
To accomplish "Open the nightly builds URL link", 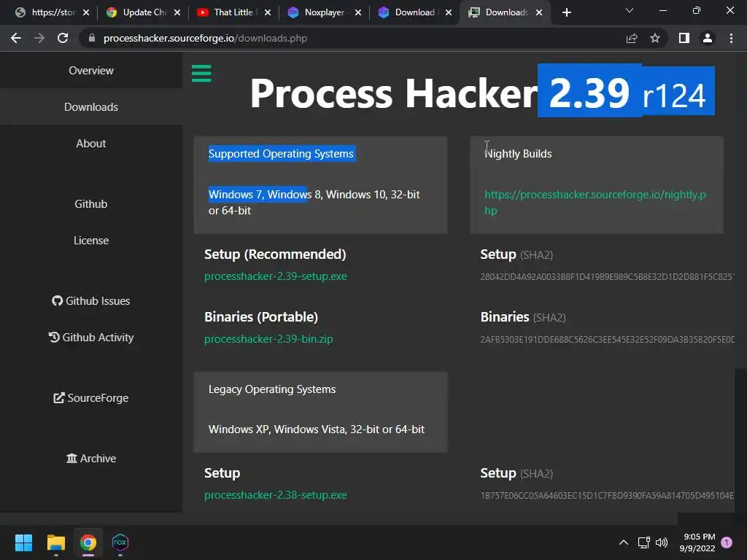I will [x=595, y=203].
